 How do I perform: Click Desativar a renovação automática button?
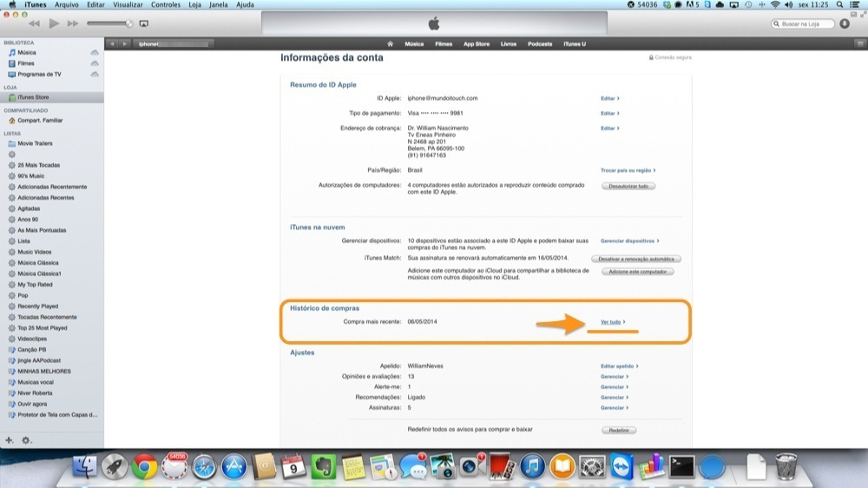636,259
